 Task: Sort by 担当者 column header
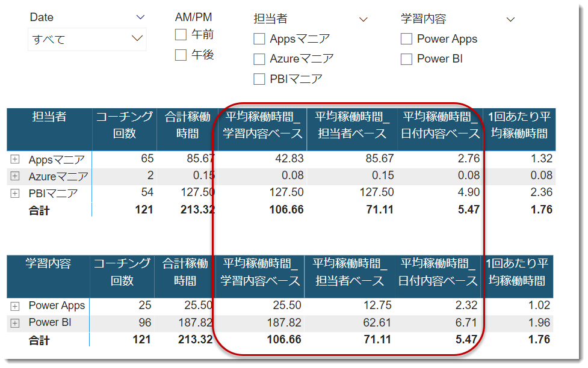[49, 130]
